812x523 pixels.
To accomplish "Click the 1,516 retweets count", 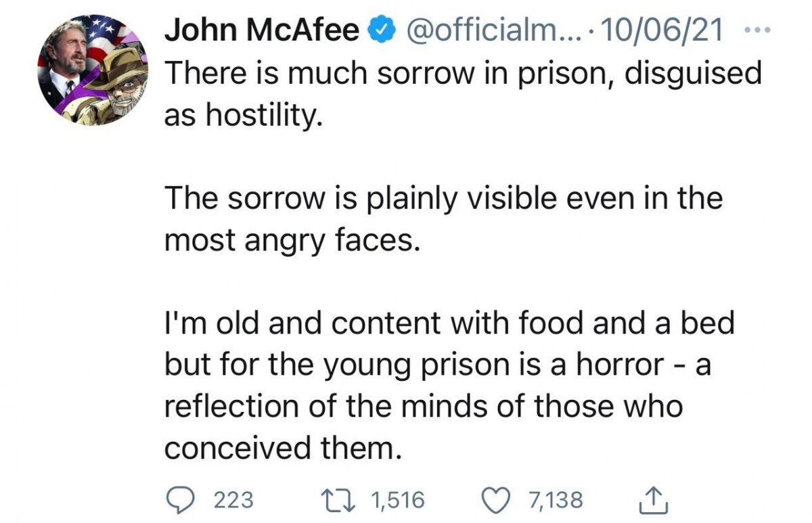I will click(x=398, y=501).
